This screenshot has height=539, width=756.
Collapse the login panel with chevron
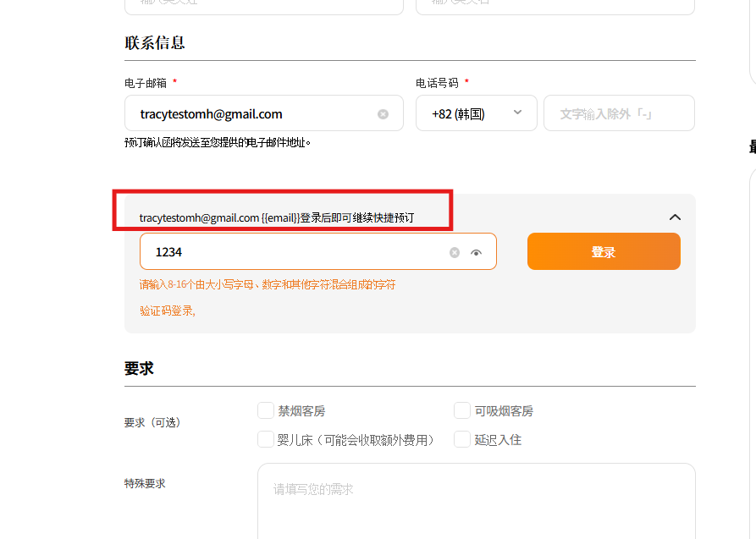click(x=675, y=217)
